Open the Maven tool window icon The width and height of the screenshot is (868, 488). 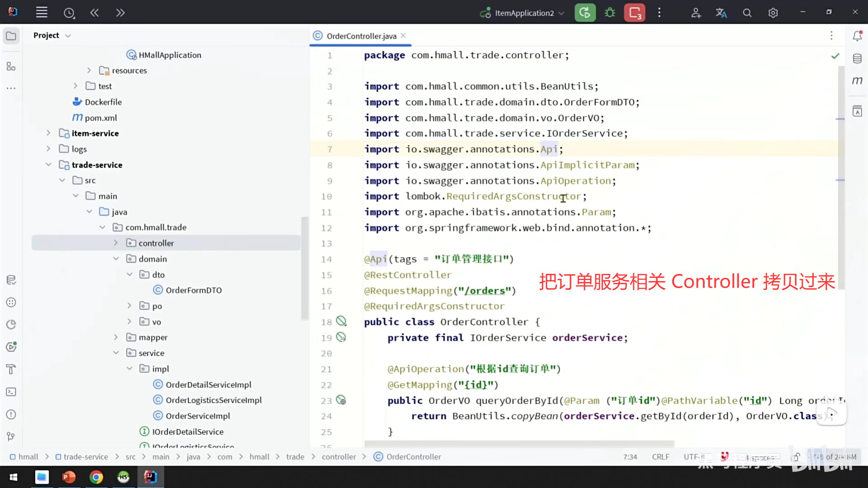tap(857, 81)
